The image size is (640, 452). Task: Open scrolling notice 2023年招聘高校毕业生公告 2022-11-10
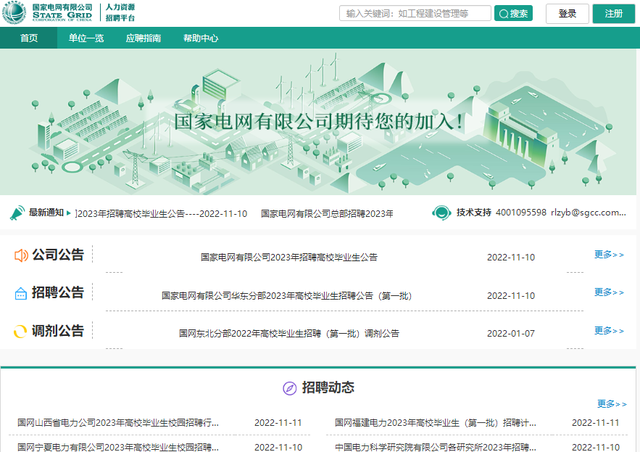point(161,214)
